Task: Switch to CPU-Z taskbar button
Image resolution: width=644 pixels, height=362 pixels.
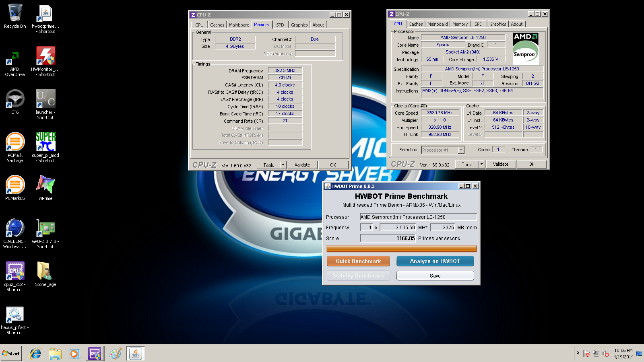Action: click(x=95, y=354)
